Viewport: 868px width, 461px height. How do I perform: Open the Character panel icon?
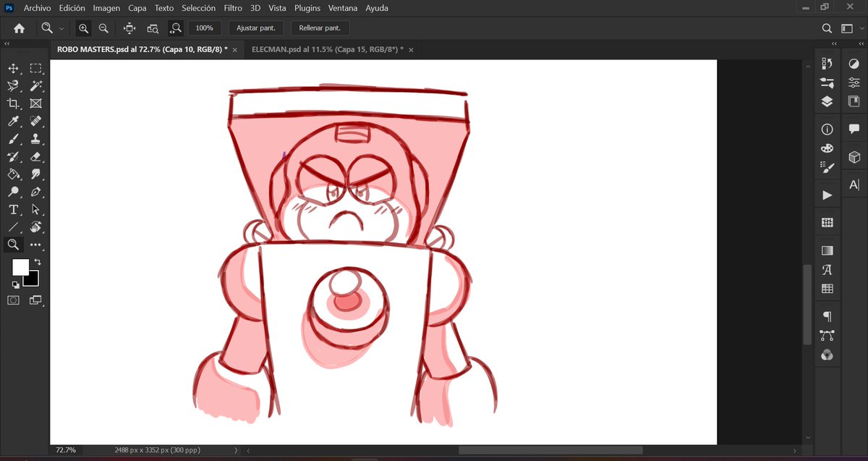click(x=854, y=185)
